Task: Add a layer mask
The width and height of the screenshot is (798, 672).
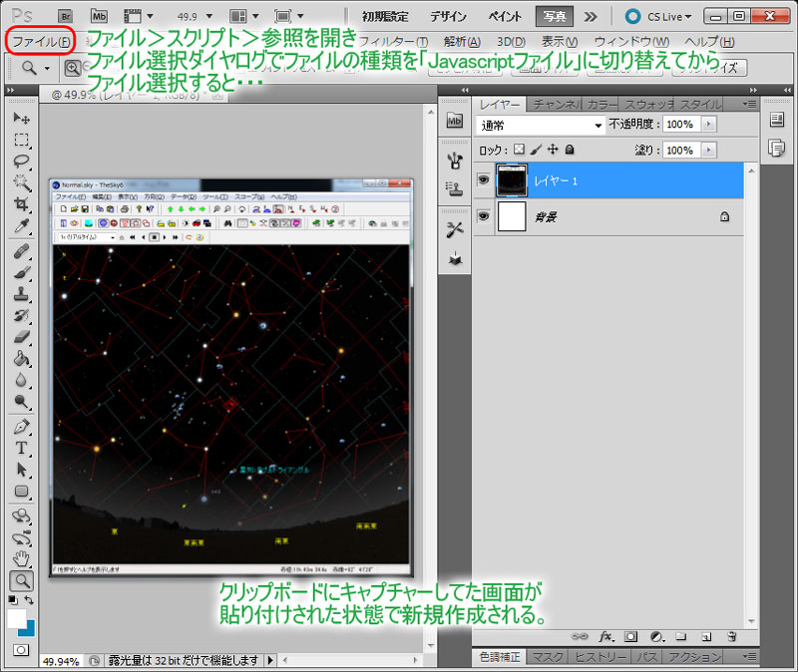Action: [630, 636]
